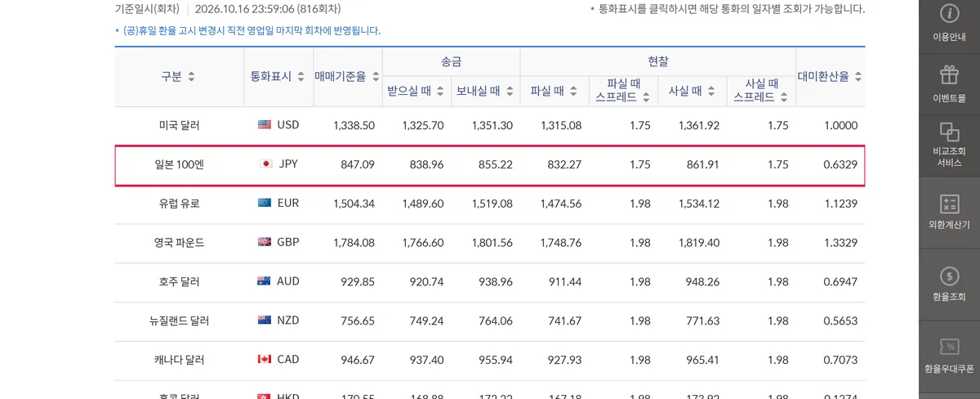Select the 유럽 유로 row name
This screenshot has height=399, width=980.
pyautogui.click(x=179, y=204)
